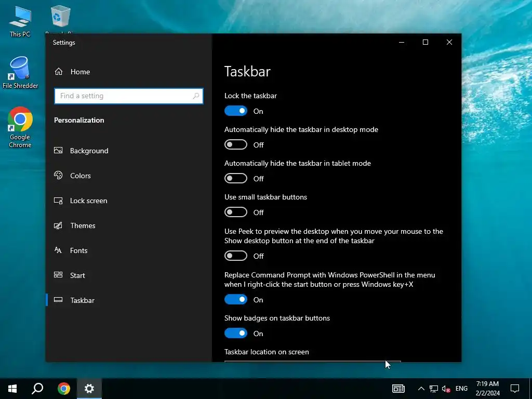This screenshot has height=399, width=532.
Task: Disable Replace Command Prompt with PowerShell toggle
Action: [x=236, y=300]
